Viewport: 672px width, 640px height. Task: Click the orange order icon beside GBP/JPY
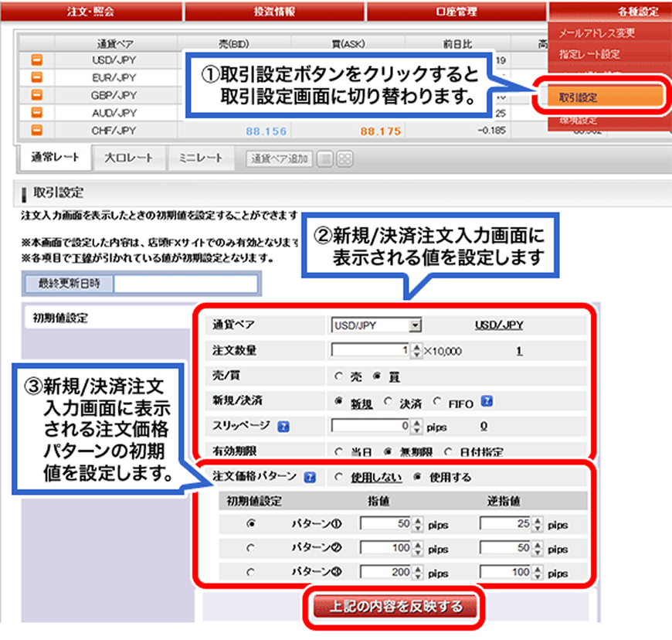pyautogui.click(x=36, y=94)
